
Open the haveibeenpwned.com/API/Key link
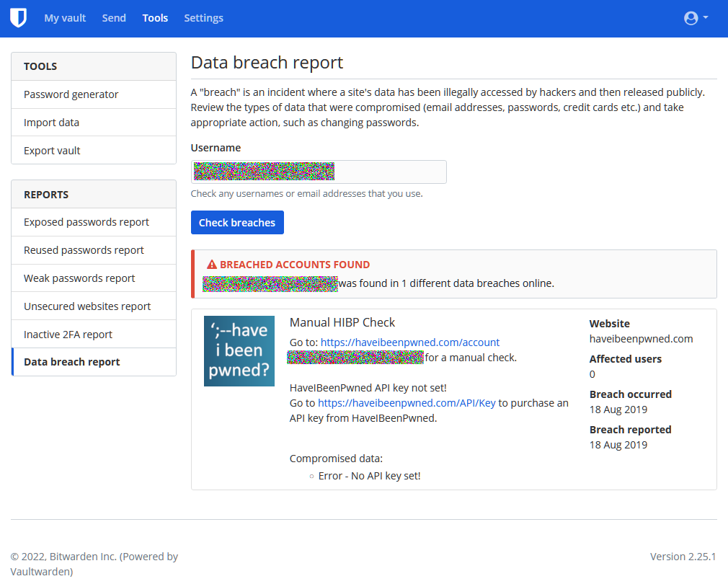(407, 403)
